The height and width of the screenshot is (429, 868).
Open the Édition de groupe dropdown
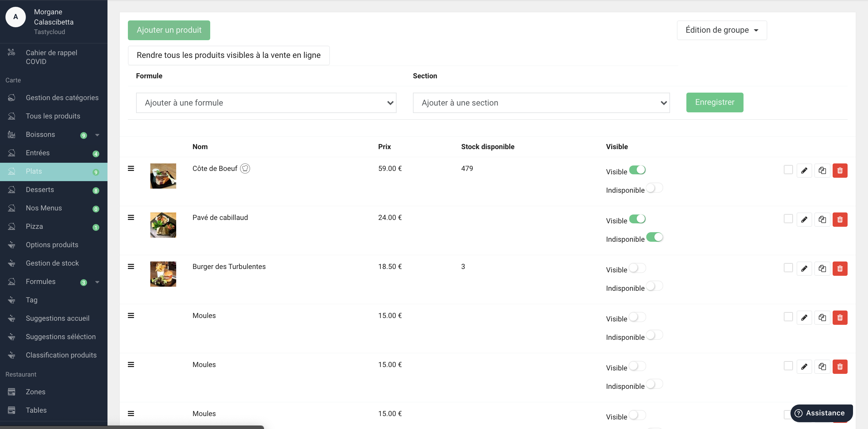pos(722,30)
